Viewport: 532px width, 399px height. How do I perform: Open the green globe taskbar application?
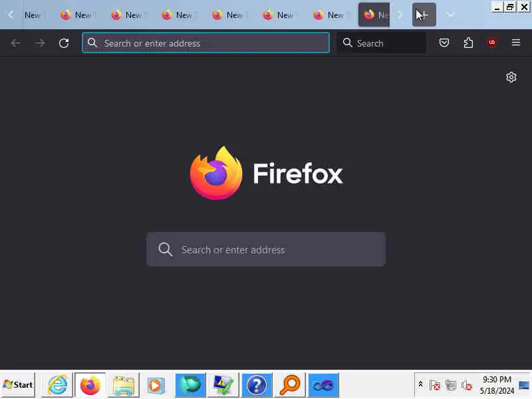(x=190, y=385)
